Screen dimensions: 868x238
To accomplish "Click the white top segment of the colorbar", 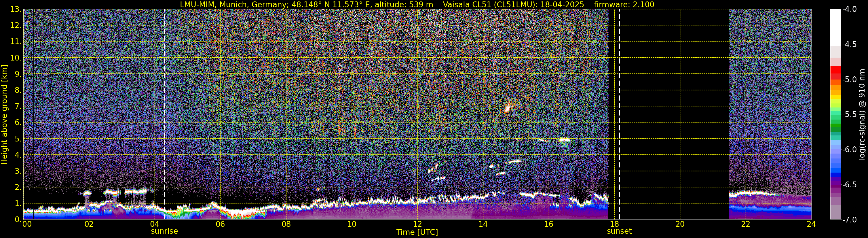I will [x=836, y=27].
